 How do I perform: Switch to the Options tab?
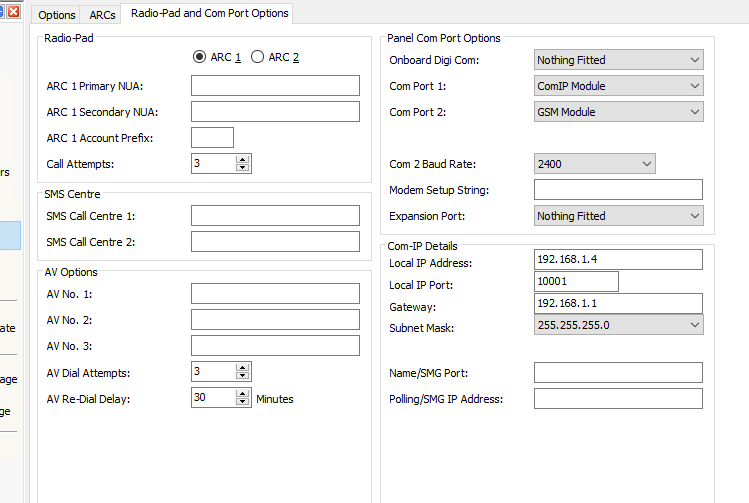(57, 15)
